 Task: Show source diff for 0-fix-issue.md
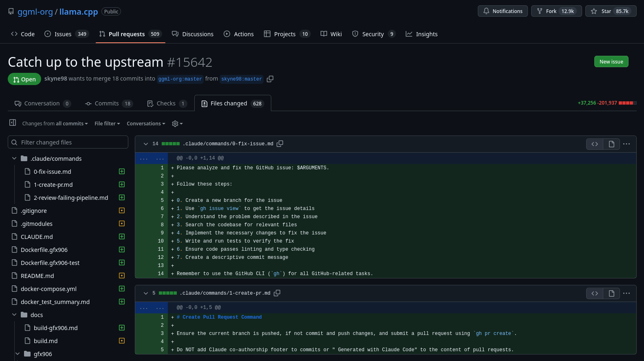click(x=595, y=144)
